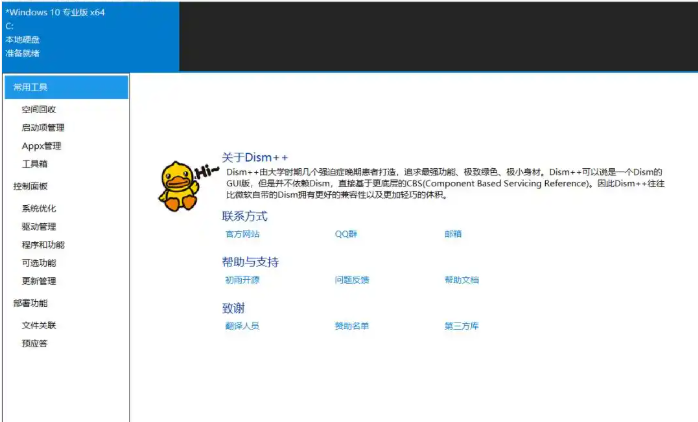698x422 pixels.
Task: Select 工具箱 in the sidebar
Action: tap(35, 164)
